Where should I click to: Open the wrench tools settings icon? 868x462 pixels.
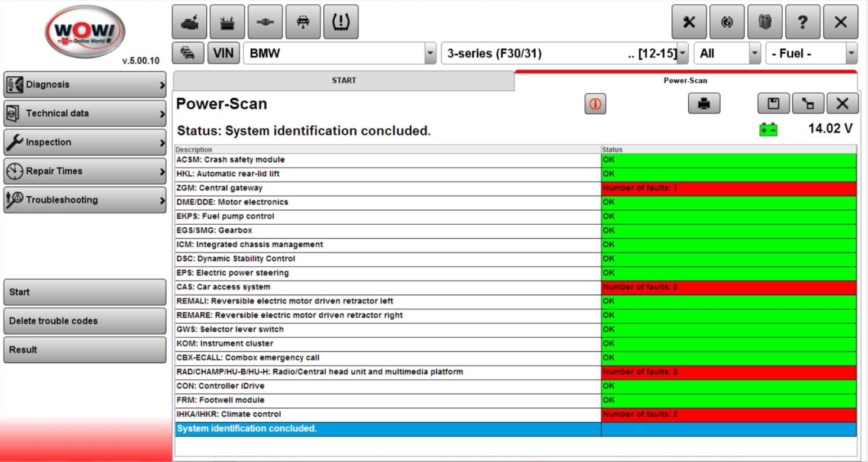pyautogui.click(x=689, y=22)
